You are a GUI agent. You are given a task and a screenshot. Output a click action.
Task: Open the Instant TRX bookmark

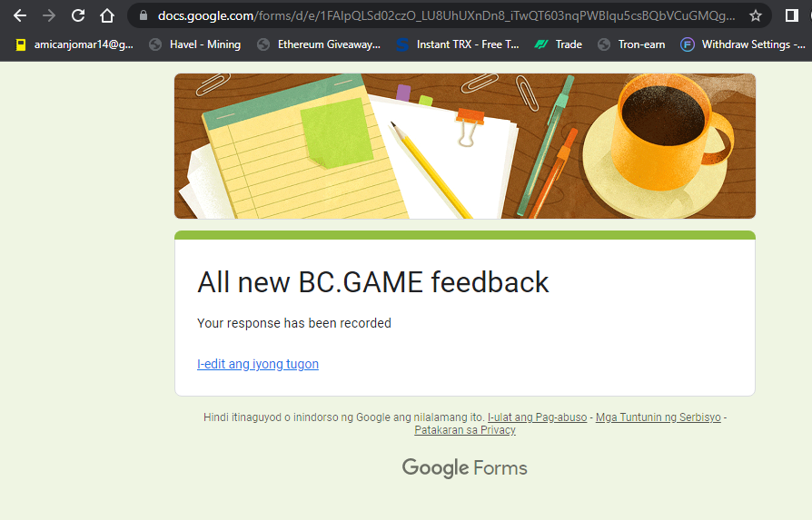pos(458,44)
